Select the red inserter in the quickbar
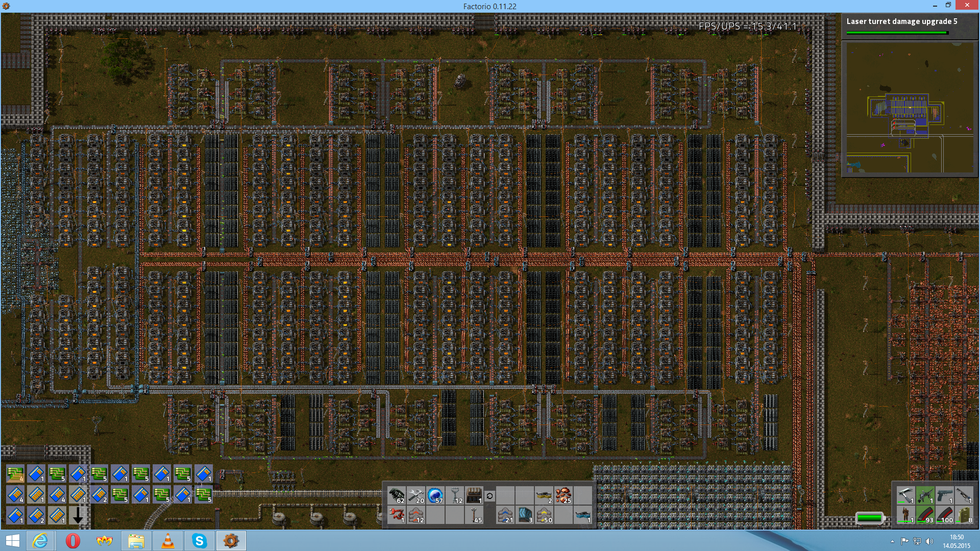980x551 pixels. pos(397,515)
